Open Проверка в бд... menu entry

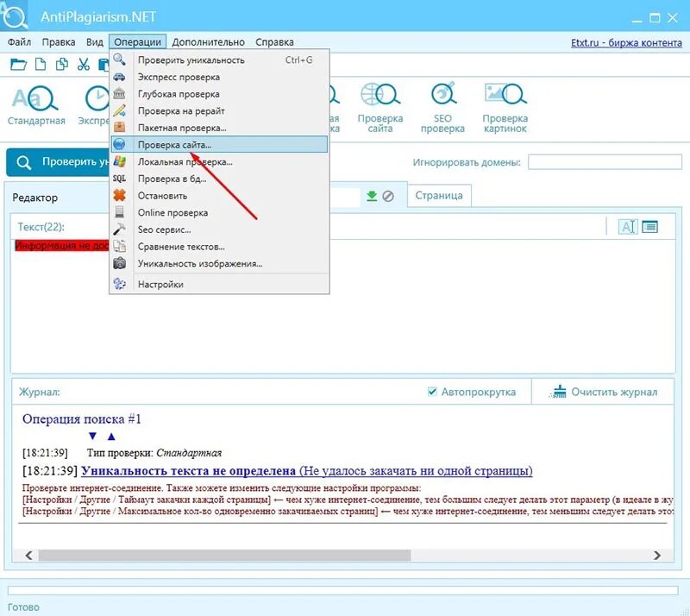coord(219,179)
